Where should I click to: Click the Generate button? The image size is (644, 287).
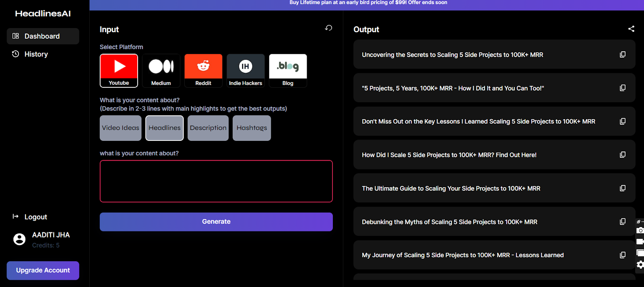tap(216, 222)
